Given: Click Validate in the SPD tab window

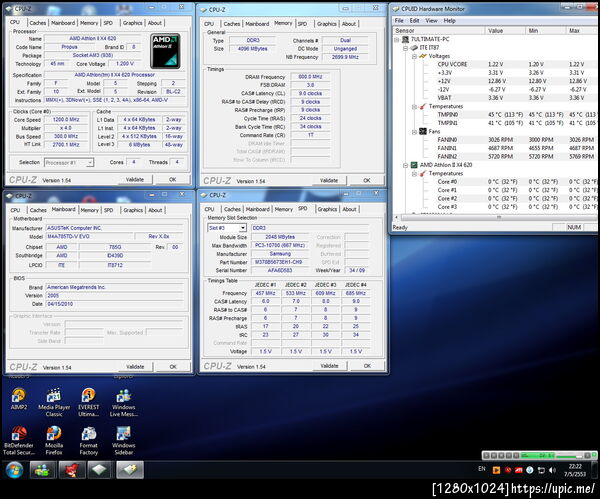Looking at the screenshot, I should coord(329,366).
